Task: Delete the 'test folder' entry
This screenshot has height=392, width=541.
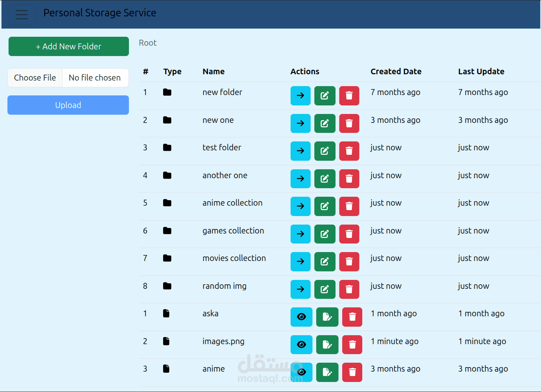Action: [349, 151]
